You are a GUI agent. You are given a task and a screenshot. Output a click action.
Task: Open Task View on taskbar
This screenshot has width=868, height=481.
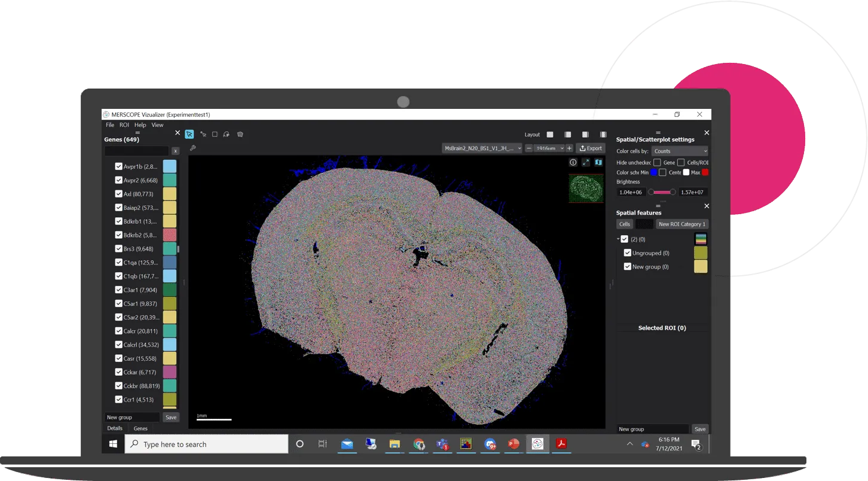323,444
